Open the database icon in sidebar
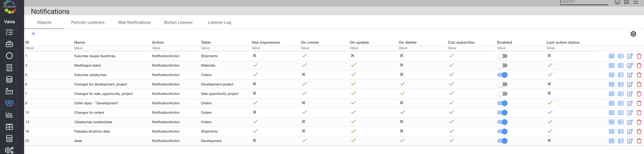 (9, 79)
